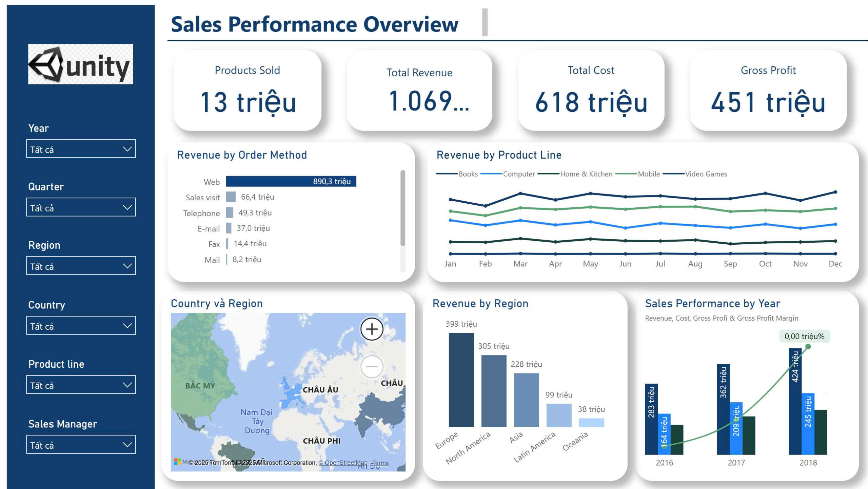This screenshot has height=489, width=868.
Task: Open the Region filter dropdown
Action: pos(80,266)
